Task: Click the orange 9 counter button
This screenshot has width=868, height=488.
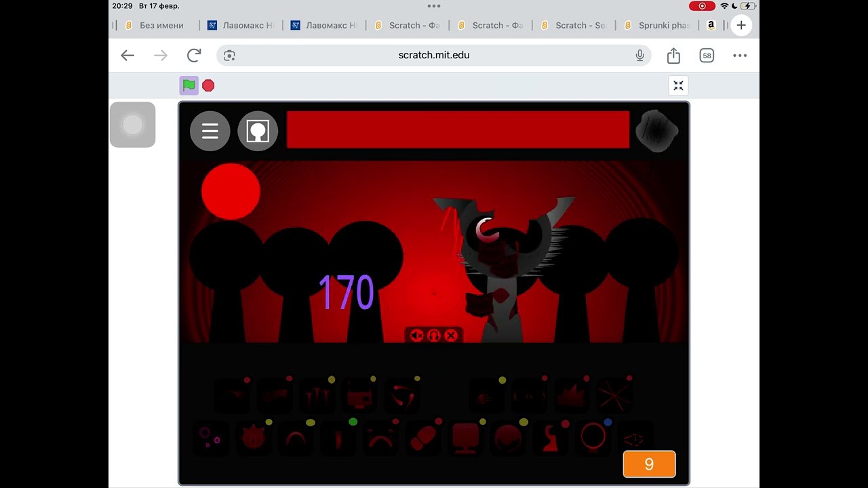Action: (x=649, y=464)
